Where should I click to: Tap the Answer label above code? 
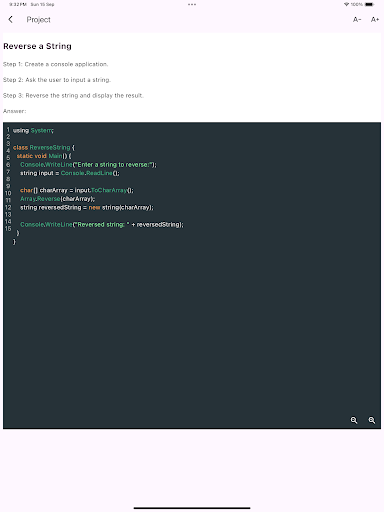tap(14, 111)
